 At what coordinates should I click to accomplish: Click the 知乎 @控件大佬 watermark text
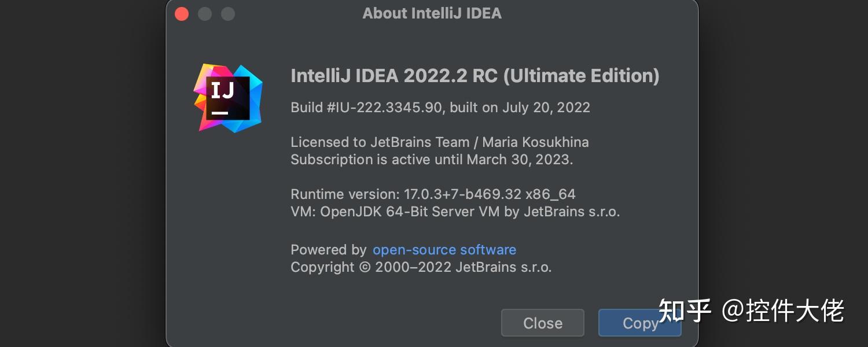click(751, 311)
